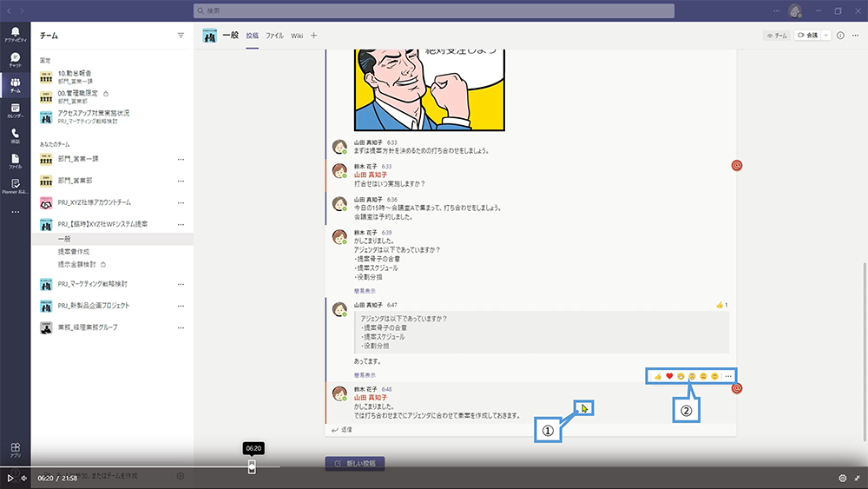Open more options for 業務_経理業務グループ
The width and height of the screenshot is (868, 489).
click(181, 327)
